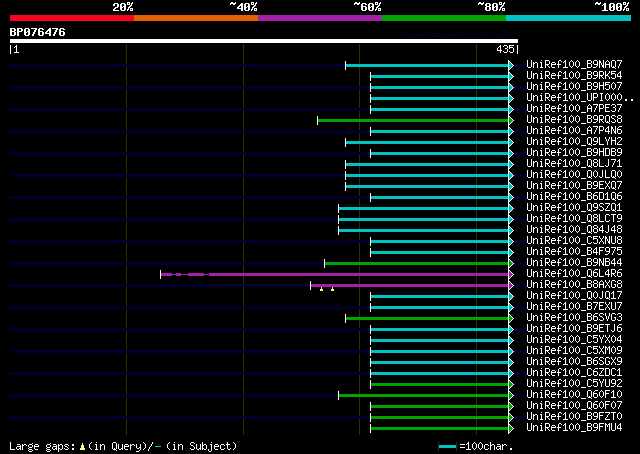Select the query name BP076476

[x=38, y=32]
